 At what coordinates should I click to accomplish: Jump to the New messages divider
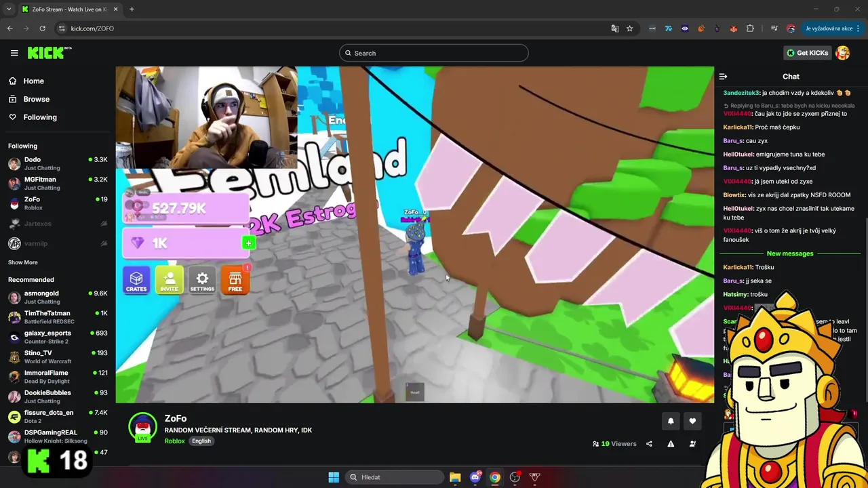tap(790, 253)
